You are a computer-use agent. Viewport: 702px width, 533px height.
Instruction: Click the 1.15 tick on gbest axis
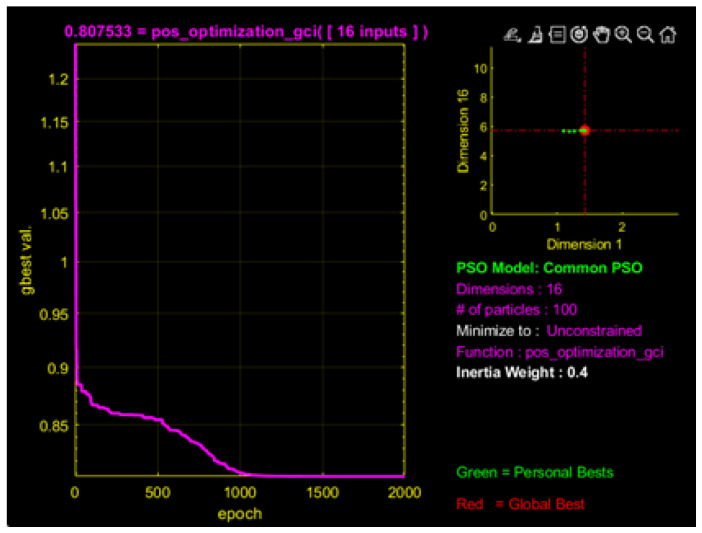tap(55, 123)
